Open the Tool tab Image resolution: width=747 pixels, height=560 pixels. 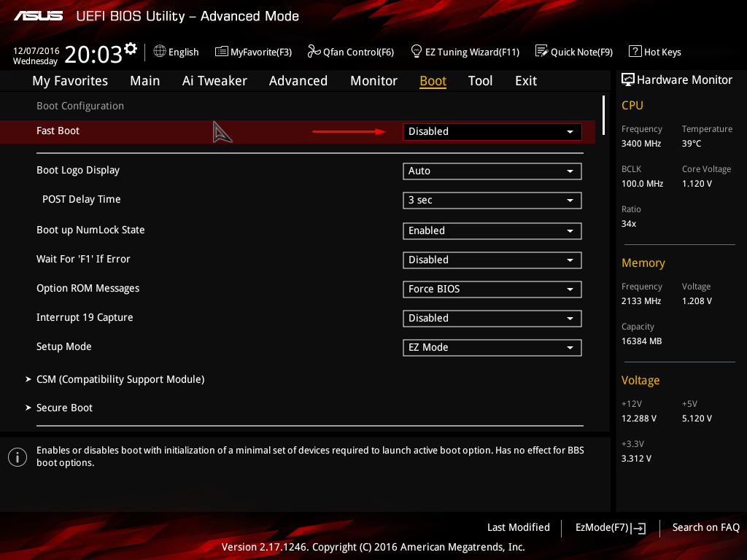[480, 81]
